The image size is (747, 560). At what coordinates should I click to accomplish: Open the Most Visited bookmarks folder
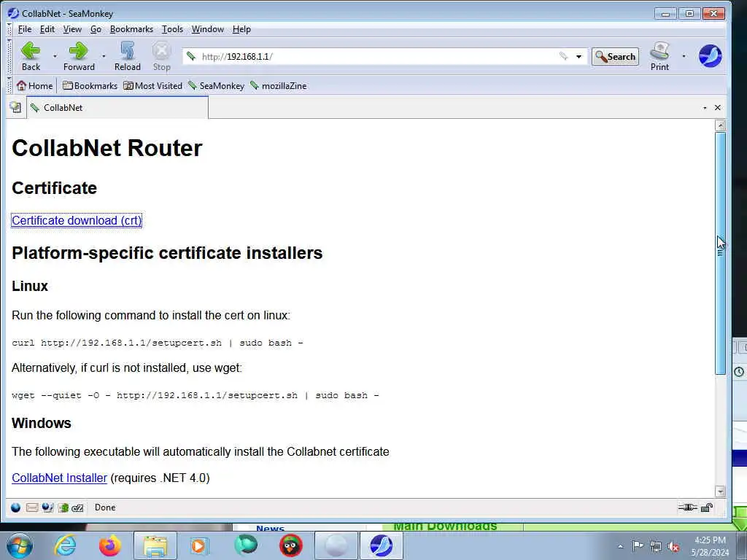pyautogui.click(x=153, y=86)
